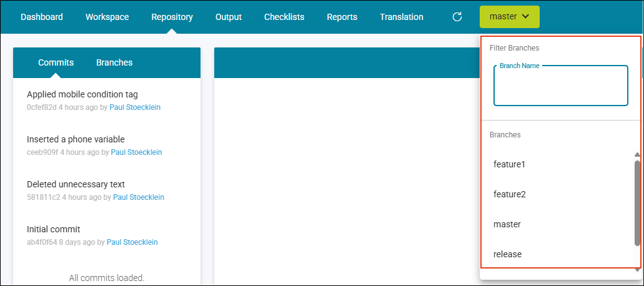This screenshot has width=644, height=286.
Task: Click Paul Stoecklein link under Initial commit
Action: [x=132, y=242]
